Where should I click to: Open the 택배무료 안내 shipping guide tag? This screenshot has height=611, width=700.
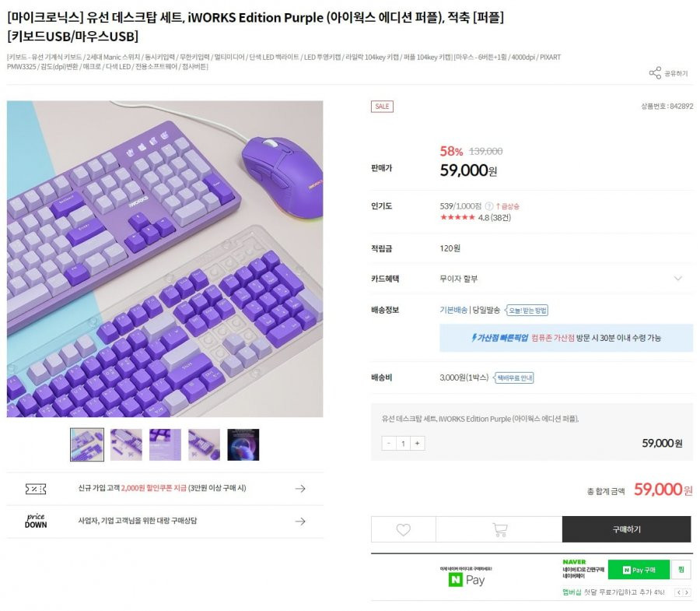(x=513, y=377)
